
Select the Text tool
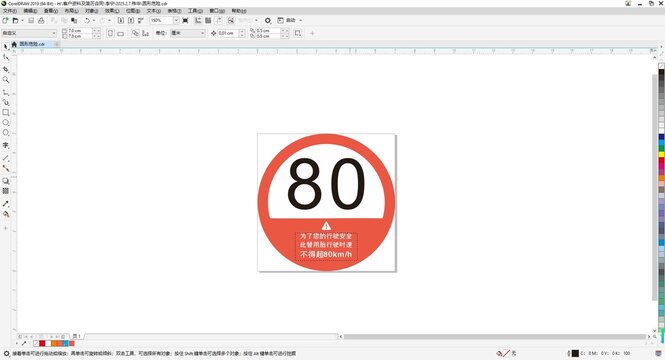pos(6,145)
